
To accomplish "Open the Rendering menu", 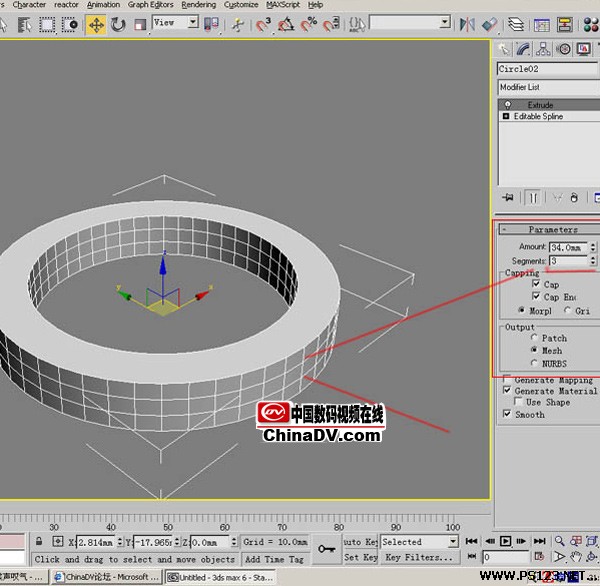I will click(x=199, y=5).
